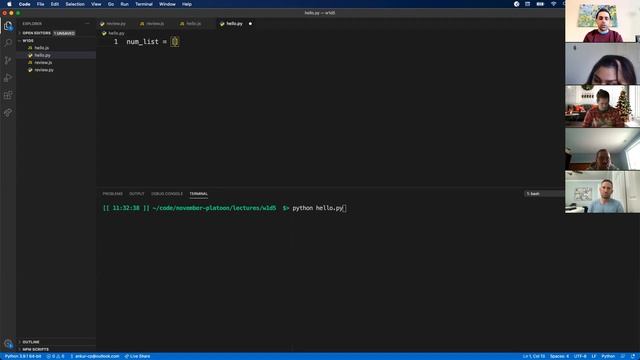Open the Code application menu
The width and height of the screenshot is (640, 360).
pyautogui.click(x=24, y=4)
